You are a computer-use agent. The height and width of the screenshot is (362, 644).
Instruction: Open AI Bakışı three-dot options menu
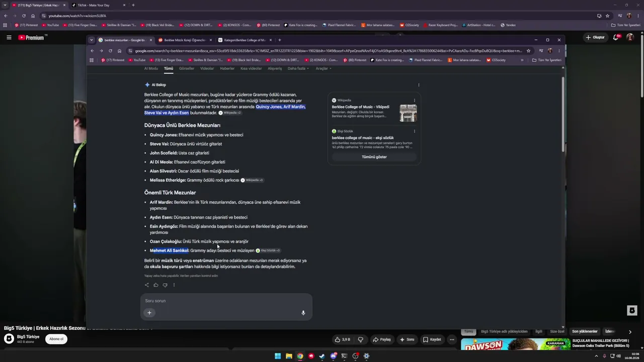[x=419, y=85]
